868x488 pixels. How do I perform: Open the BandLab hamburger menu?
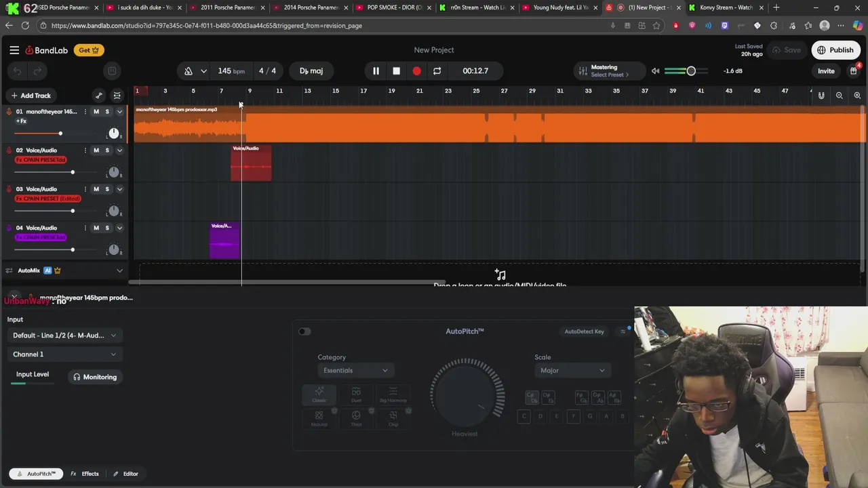tap(14, 50)
